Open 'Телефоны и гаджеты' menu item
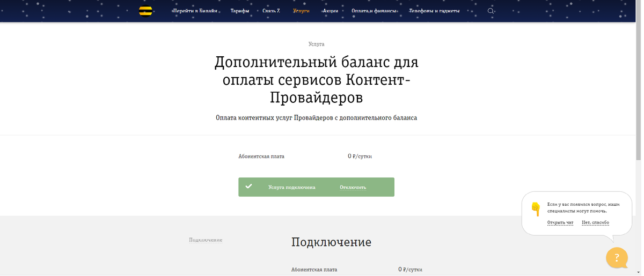Screen dimensions: 644x276 tap(434, 11)
